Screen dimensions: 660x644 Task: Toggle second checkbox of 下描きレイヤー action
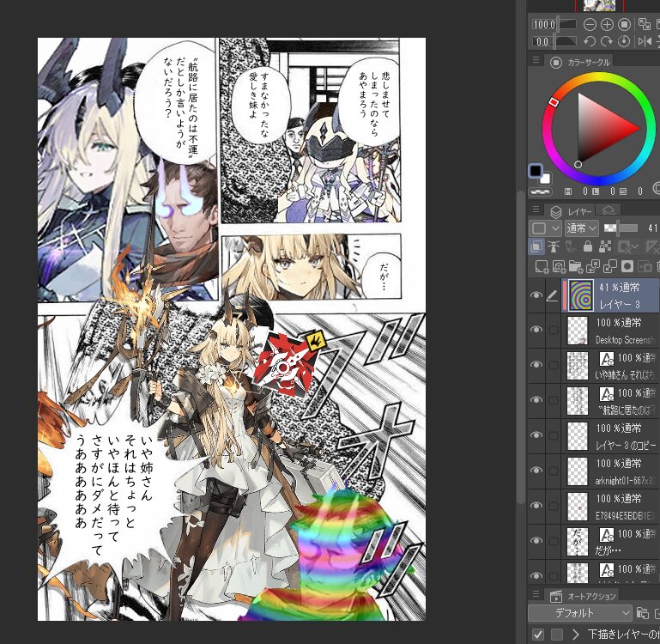(557, 634)
